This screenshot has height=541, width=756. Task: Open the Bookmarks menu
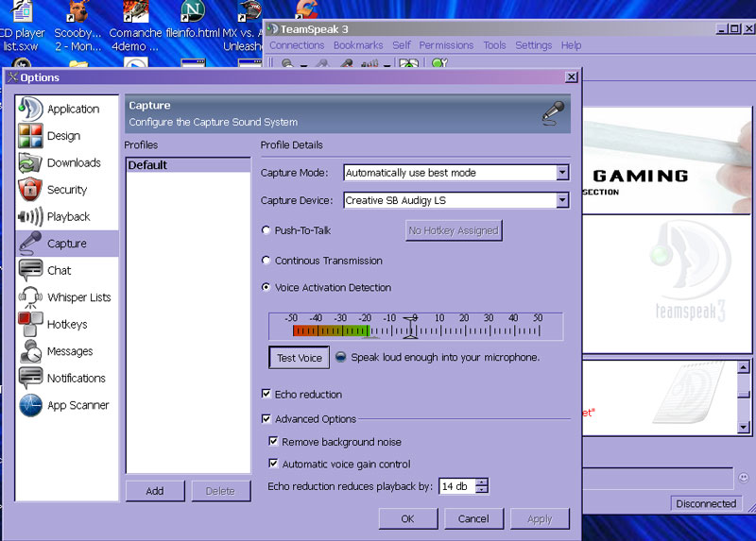coord(358,45)
